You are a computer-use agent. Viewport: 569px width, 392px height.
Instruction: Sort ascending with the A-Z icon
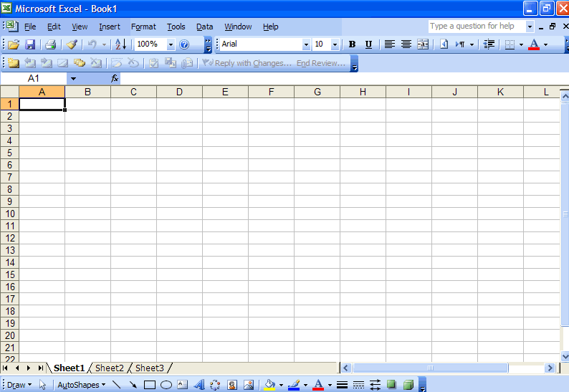pos(120,44)
